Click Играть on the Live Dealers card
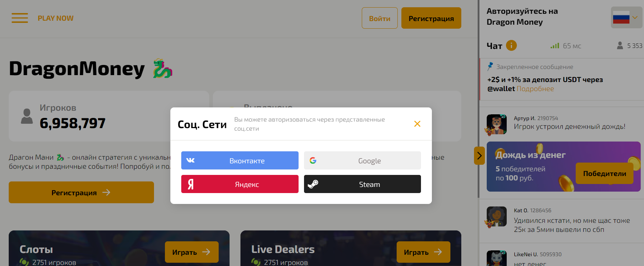The height and width of the screenshot is (266, 644). [424, 252]
